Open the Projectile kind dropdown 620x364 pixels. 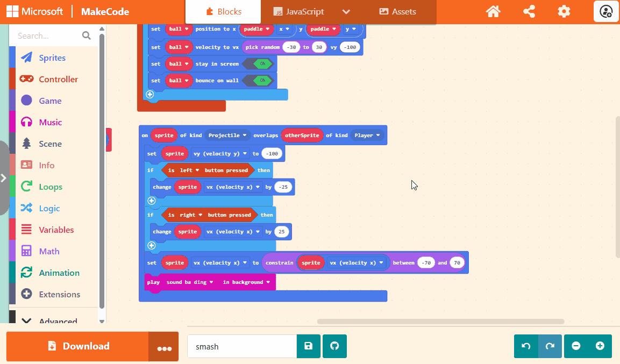(x=228, y=135)
